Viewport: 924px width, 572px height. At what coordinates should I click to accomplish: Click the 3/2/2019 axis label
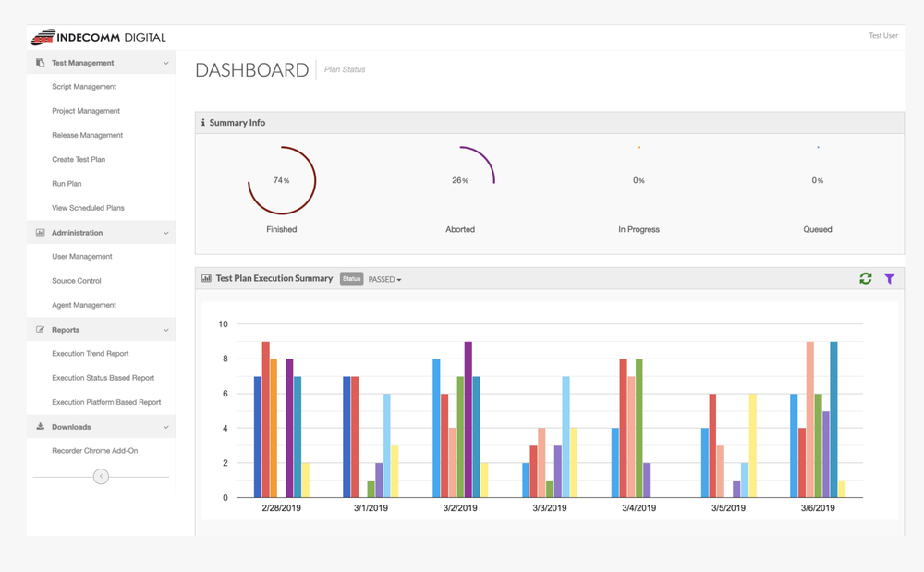460,508
